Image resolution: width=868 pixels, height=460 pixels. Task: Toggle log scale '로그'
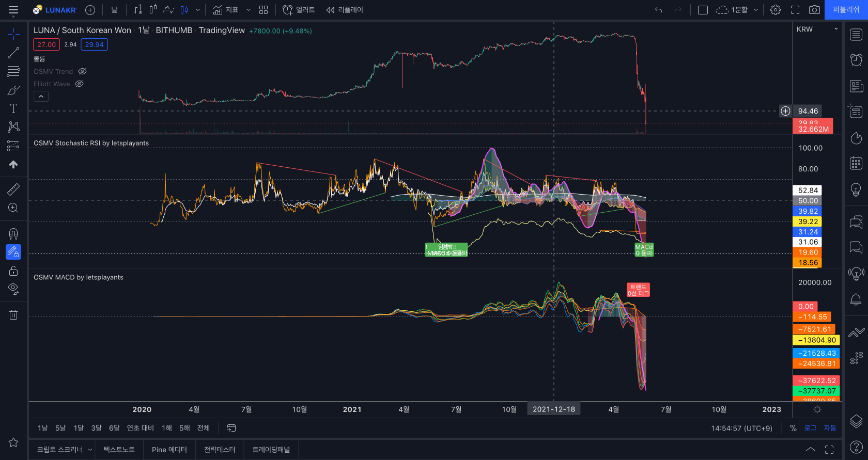tap(810, 428)
